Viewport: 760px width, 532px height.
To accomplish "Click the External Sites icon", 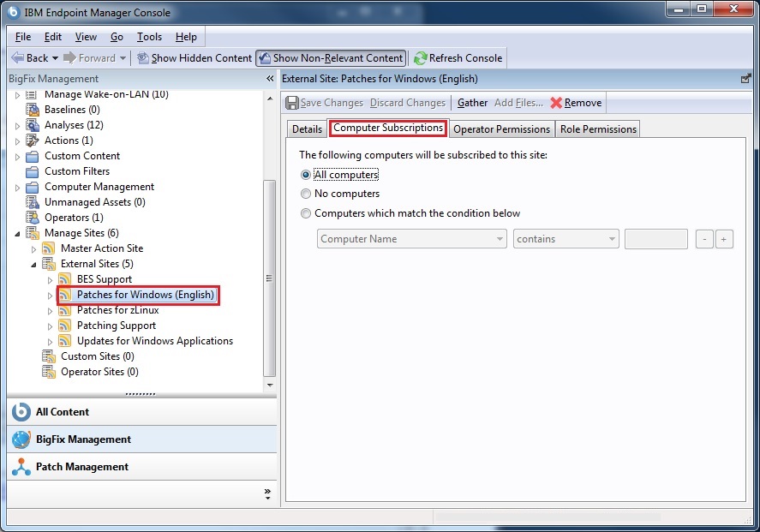I will pyautogui.click(x=49, y=264).
